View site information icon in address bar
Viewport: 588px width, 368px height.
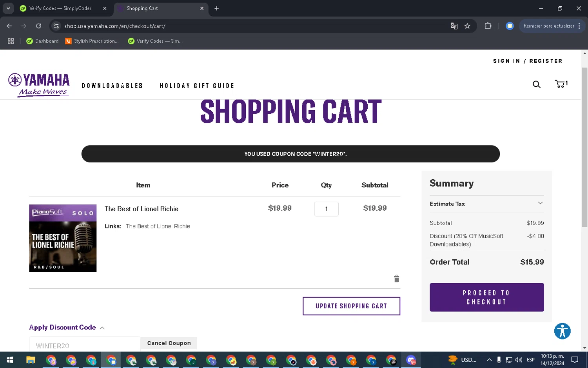(56, 26)
